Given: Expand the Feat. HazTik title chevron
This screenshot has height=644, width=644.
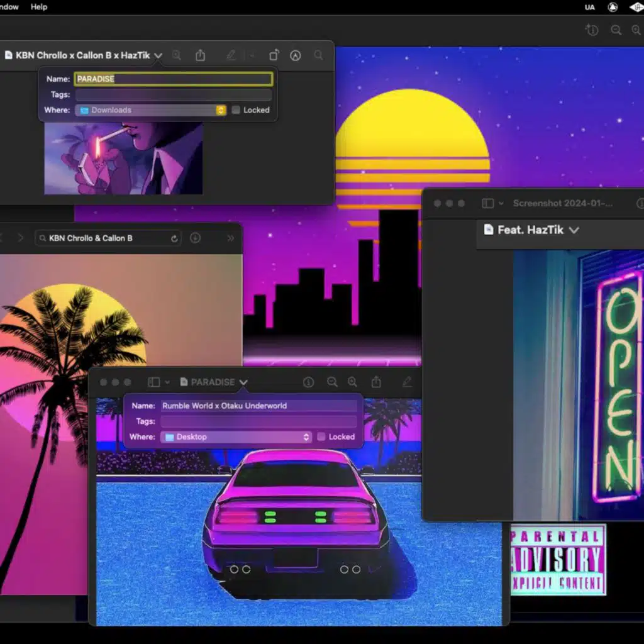Looking at the screenshot, I should pyautogui.click(x=574, y=230).
